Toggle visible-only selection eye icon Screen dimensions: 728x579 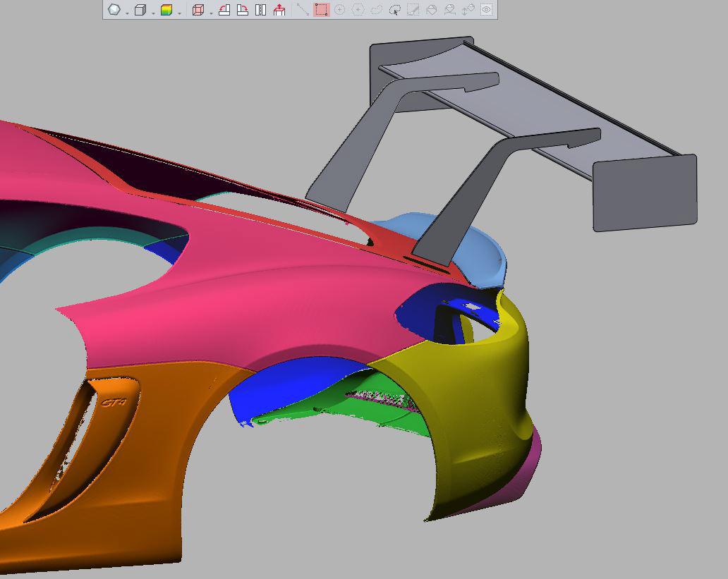pyautogui.click(x=486, y=10)
